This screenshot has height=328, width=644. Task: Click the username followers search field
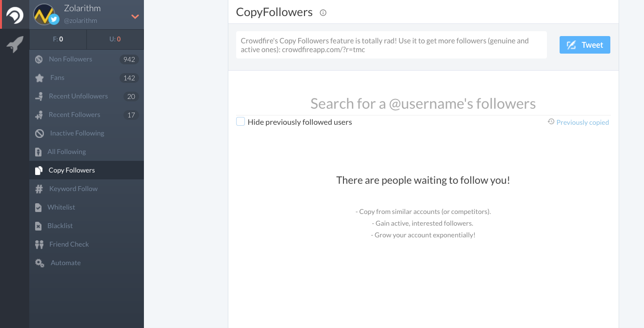tap(423, 103)
